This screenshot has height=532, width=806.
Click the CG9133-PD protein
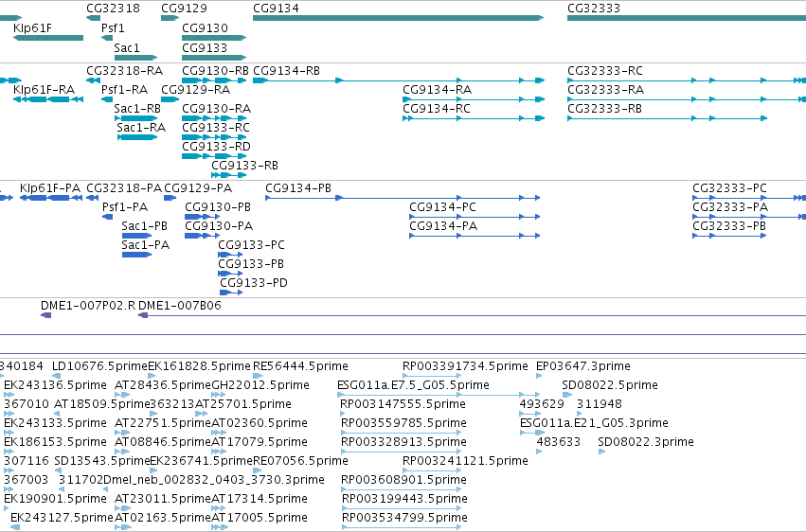point(231,293)
